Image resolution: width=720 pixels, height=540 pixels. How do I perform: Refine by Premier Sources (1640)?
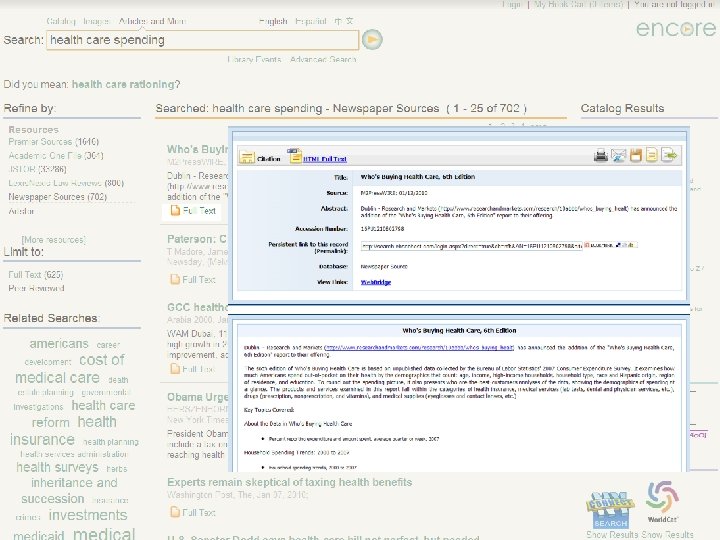pyautogui.click(x=54, y=142)
